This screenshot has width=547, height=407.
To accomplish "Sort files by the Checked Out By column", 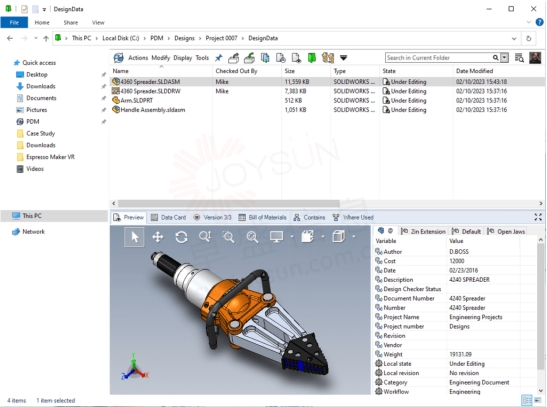I will pos(236,71).
